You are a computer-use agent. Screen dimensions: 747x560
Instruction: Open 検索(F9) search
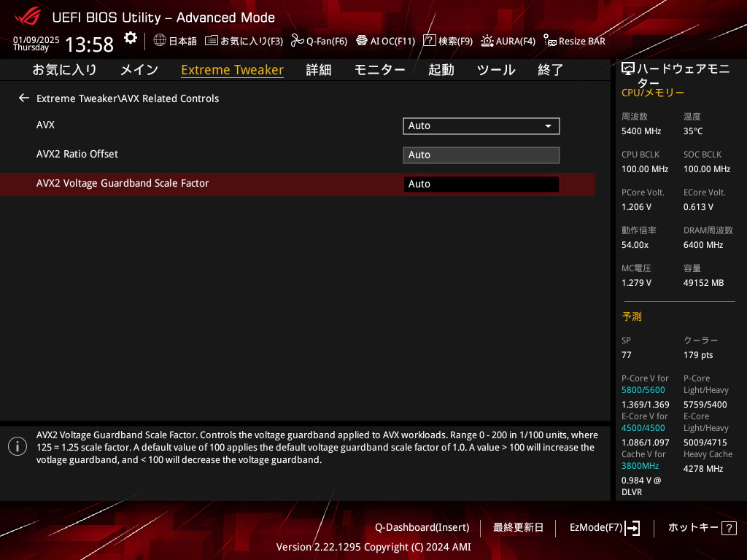tap(448, 41)
